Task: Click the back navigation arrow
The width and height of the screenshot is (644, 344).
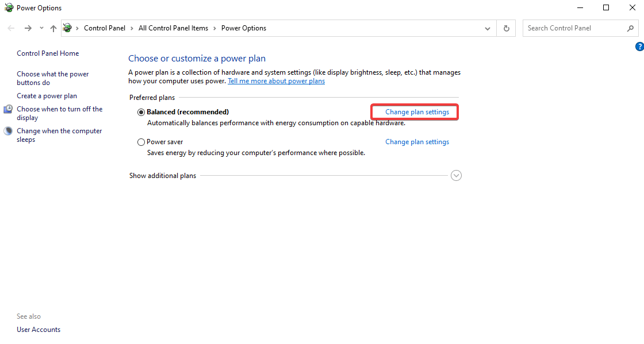Action: pos(10,28)
